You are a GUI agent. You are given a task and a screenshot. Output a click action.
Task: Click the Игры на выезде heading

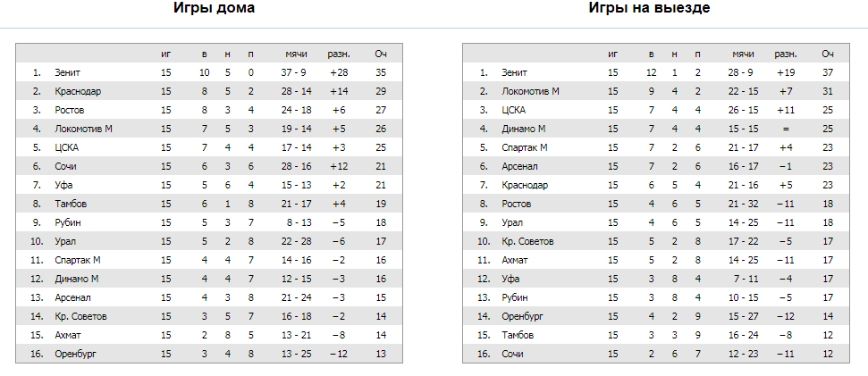point(649,8)
